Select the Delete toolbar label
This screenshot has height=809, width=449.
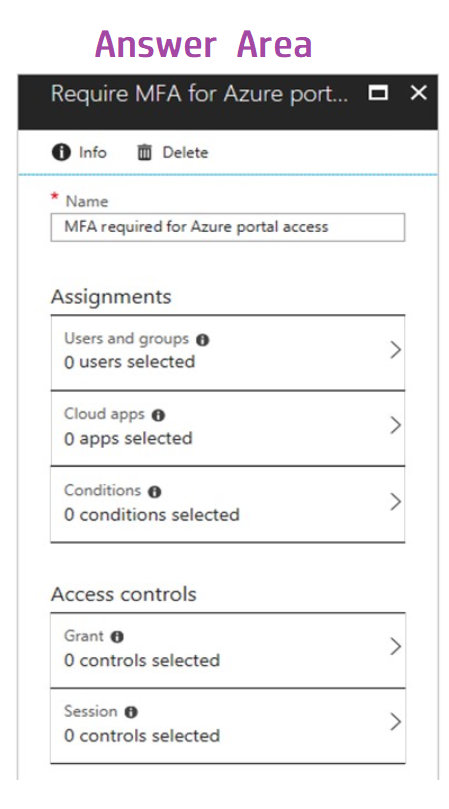tap(185, 153)
